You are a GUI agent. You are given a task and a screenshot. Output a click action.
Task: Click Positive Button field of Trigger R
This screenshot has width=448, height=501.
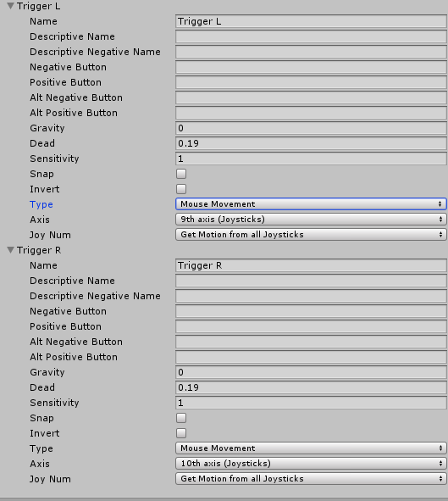point(311,326)
